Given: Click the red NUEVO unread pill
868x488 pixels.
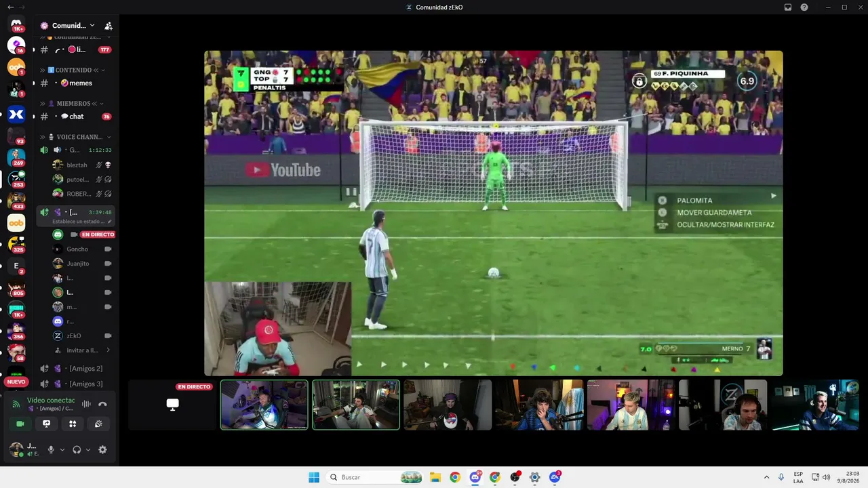Looking at the screenshot, I should (16, 382).
